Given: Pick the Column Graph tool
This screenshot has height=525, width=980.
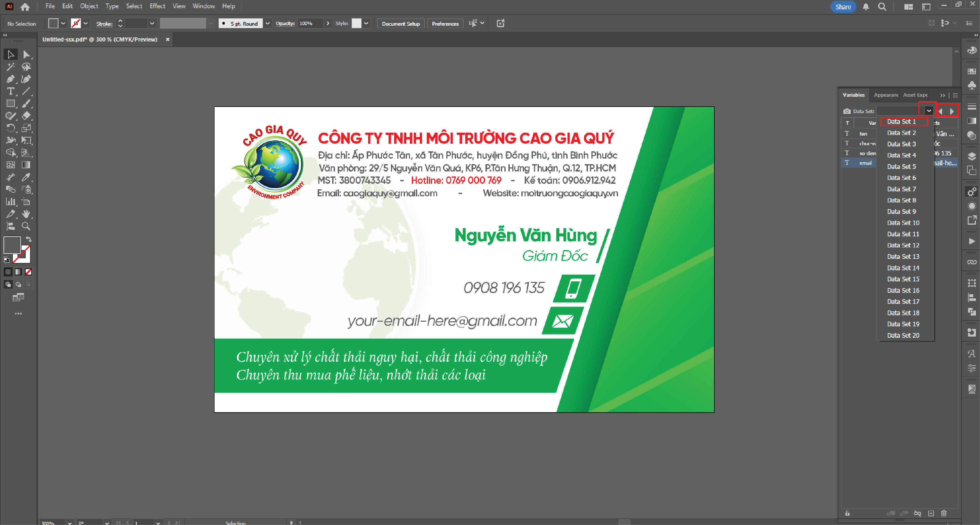Looking at the screenshot, I should (x=11, y=201).
